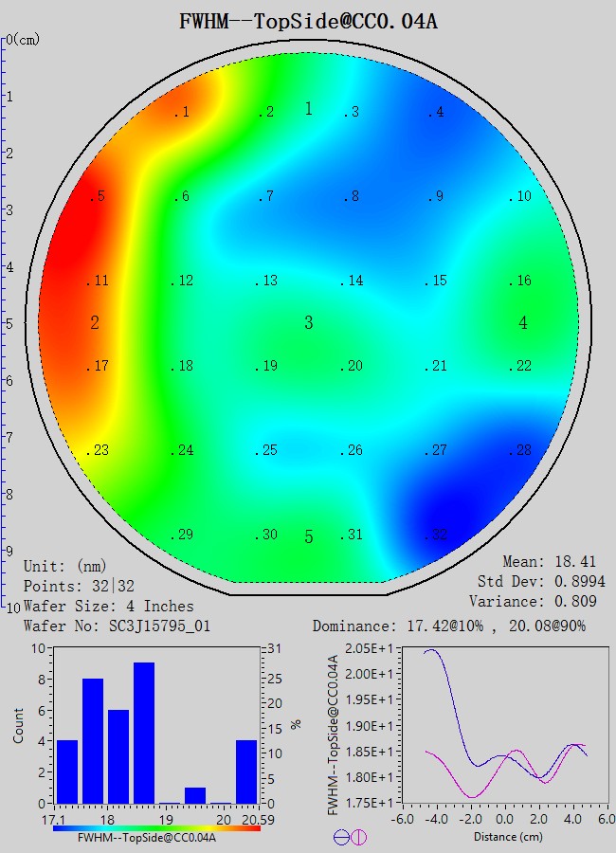Click the magenta vertical-scan circle icon
The width and height of the screenshot is (616, 853).
[359, 837]
